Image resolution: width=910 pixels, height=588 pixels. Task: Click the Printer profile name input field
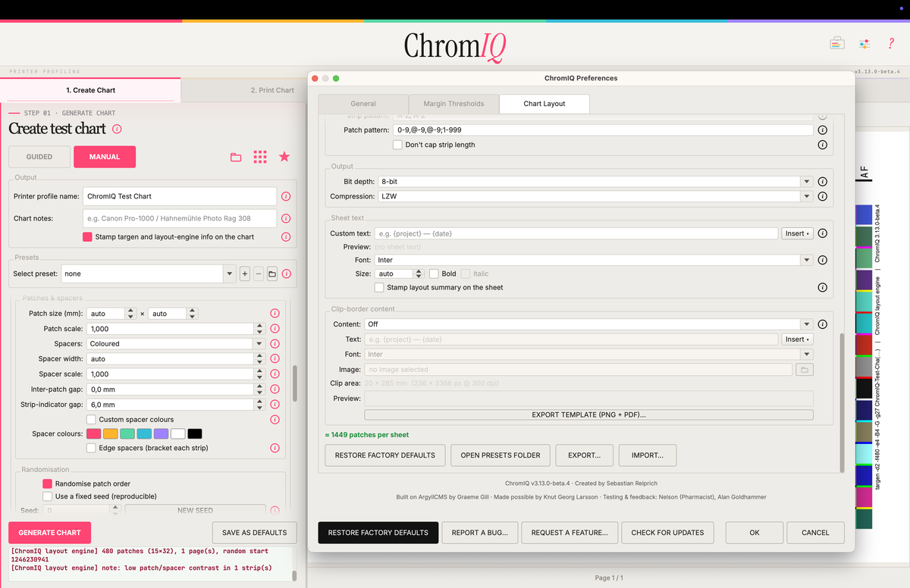pyautogui.click(x=180, y=196)
